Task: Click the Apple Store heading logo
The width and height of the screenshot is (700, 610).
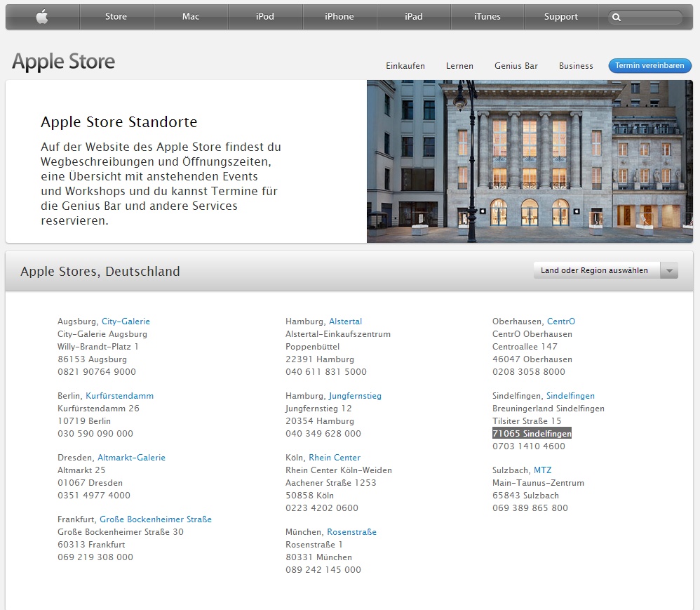Action: [x=63, y=62]
